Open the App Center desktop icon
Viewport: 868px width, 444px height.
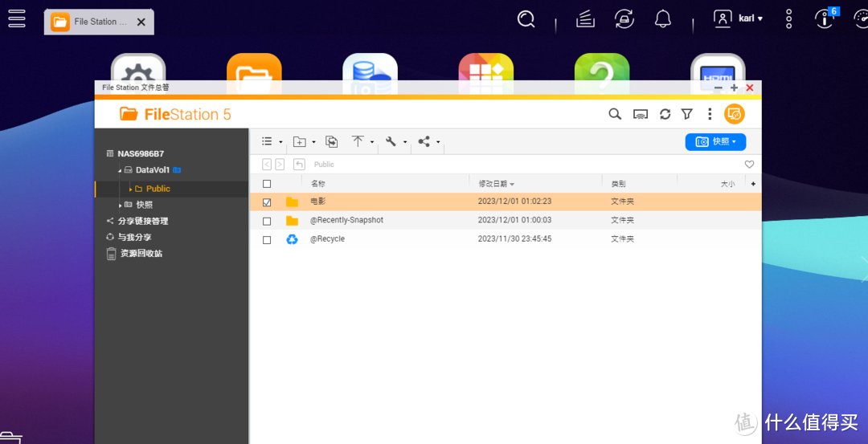(486, 67)
